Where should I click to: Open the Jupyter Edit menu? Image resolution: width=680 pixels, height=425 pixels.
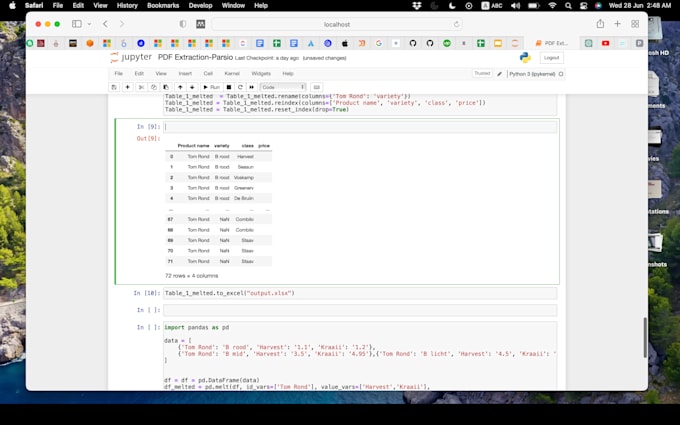coord(139,74)
